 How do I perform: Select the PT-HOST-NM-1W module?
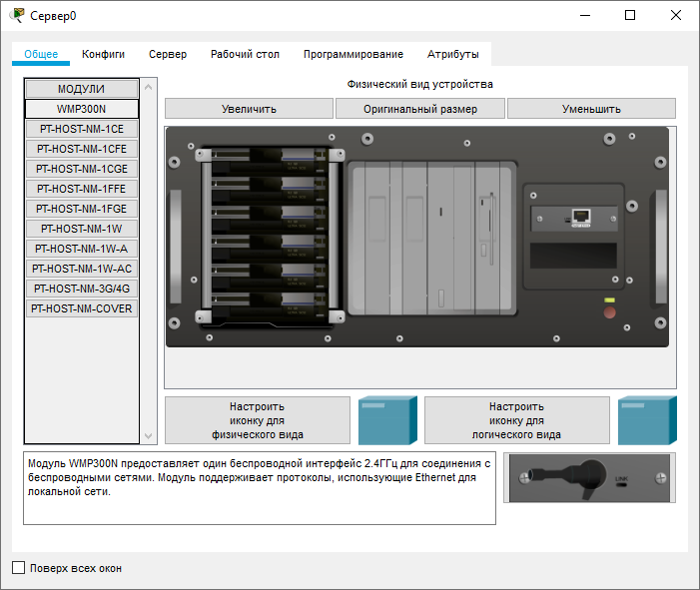pos(82,229)
